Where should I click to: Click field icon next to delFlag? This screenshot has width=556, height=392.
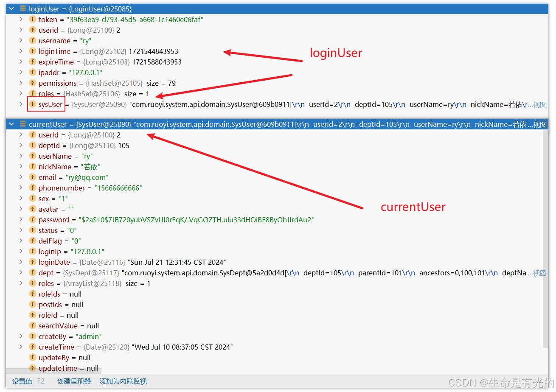coord(33,241)
